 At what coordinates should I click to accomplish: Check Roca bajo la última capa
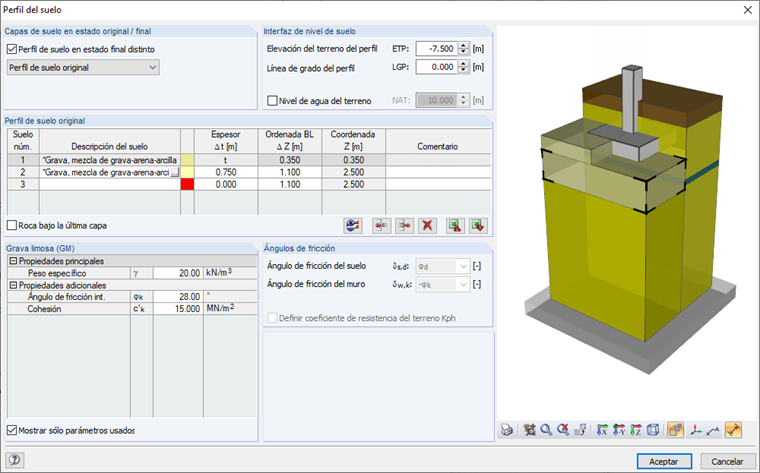coord(12,225)
